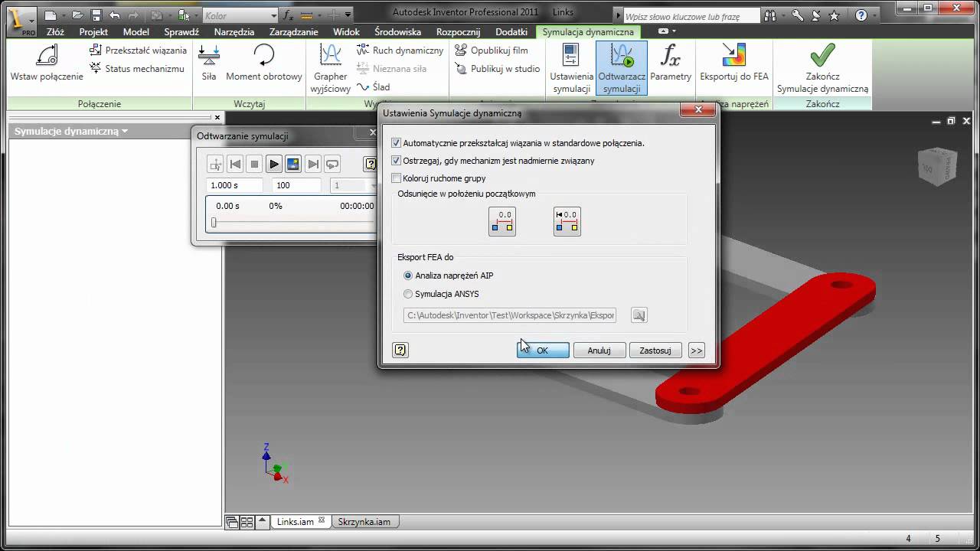Click the binoculars search icon
The image size is (980, 551).
click(769, 15)
